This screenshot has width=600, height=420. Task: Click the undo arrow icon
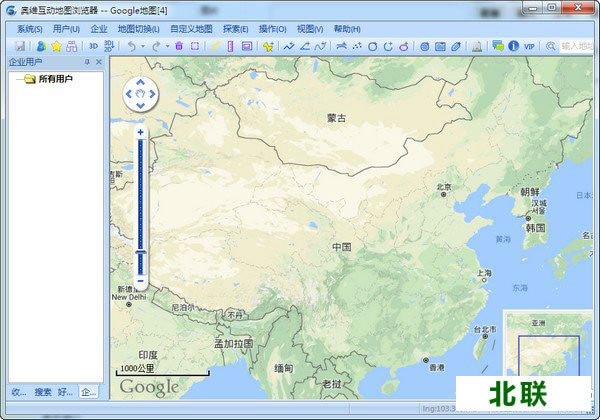[130, 46]
